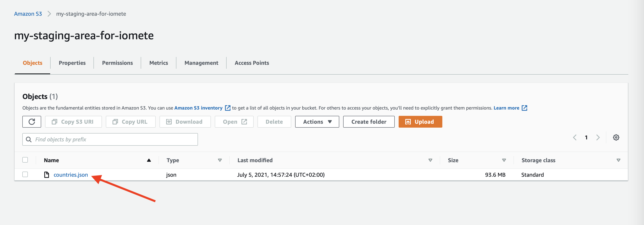Open the Metrics tab
This screenshot has height=225, width=644.
(x=159, y=63)
